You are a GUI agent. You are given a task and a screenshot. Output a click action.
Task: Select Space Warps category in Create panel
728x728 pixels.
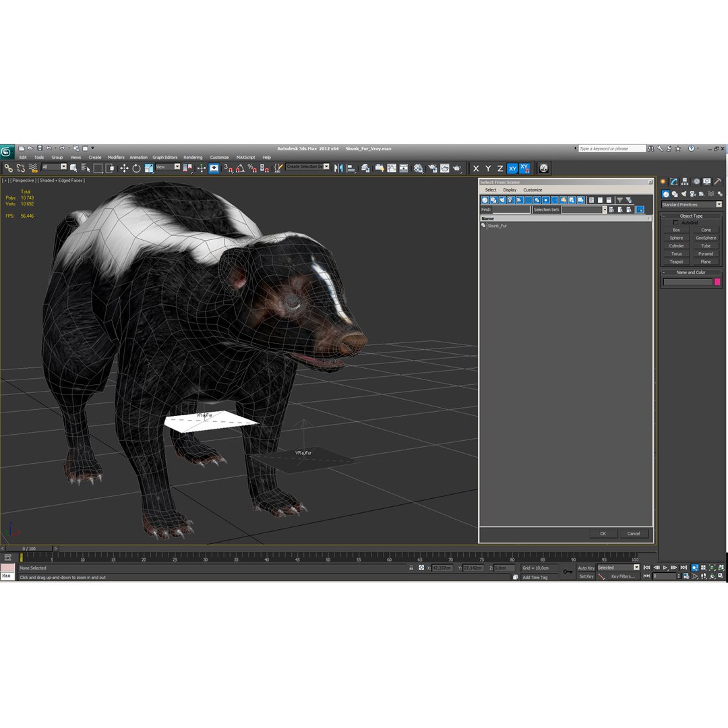pyautogui.click(x=711, y=194)
